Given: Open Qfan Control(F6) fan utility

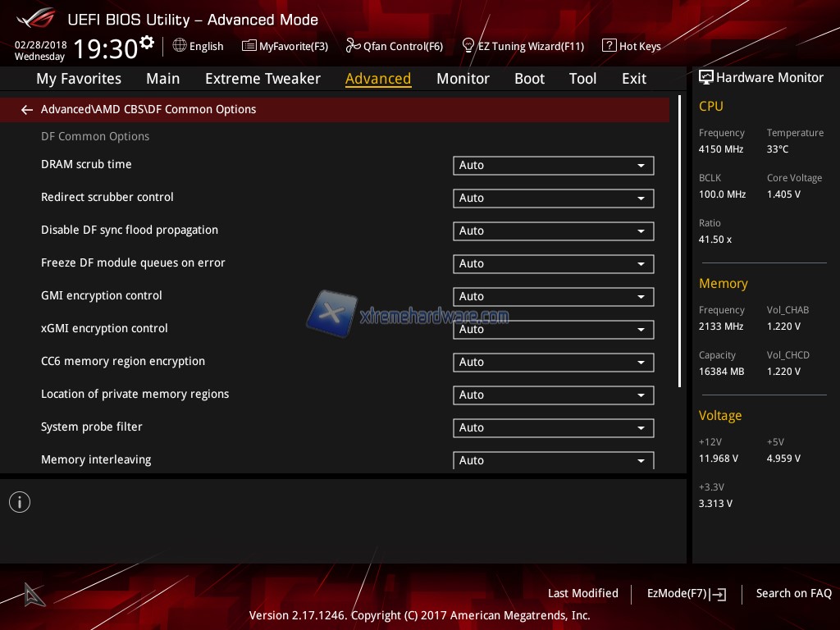Looking at the screenshot, I should [395, 46].
